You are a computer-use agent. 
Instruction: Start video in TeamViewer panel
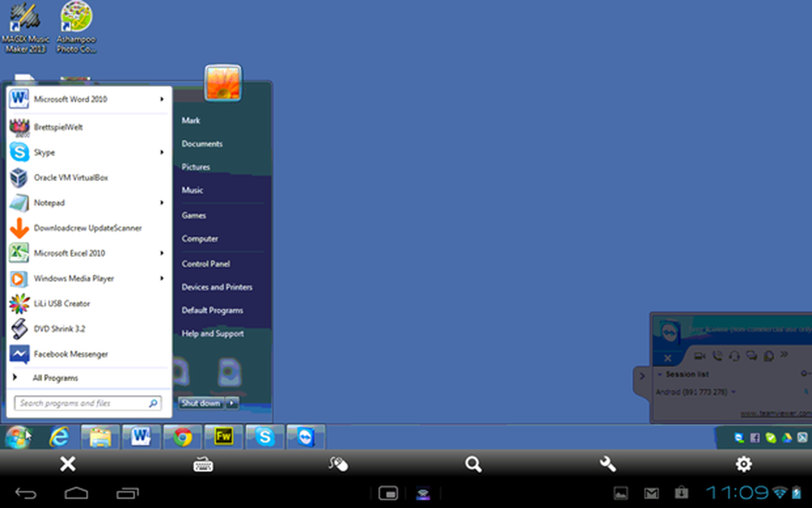[x=700, y=356]
